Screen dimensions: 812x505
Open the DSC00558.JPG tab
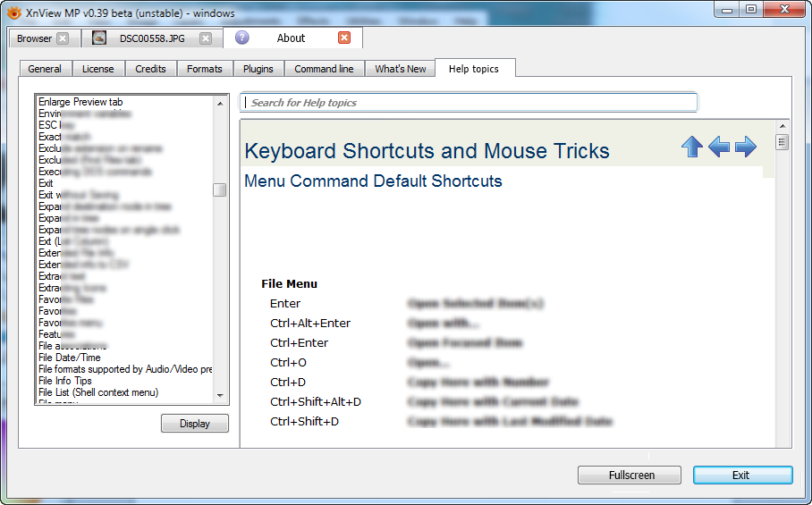click(152, 38)
